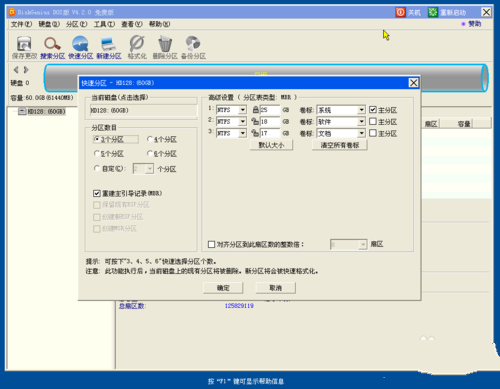Open the 卷标 系统 label dropdown
500x389 pixels.
click(x=362, y=110)
